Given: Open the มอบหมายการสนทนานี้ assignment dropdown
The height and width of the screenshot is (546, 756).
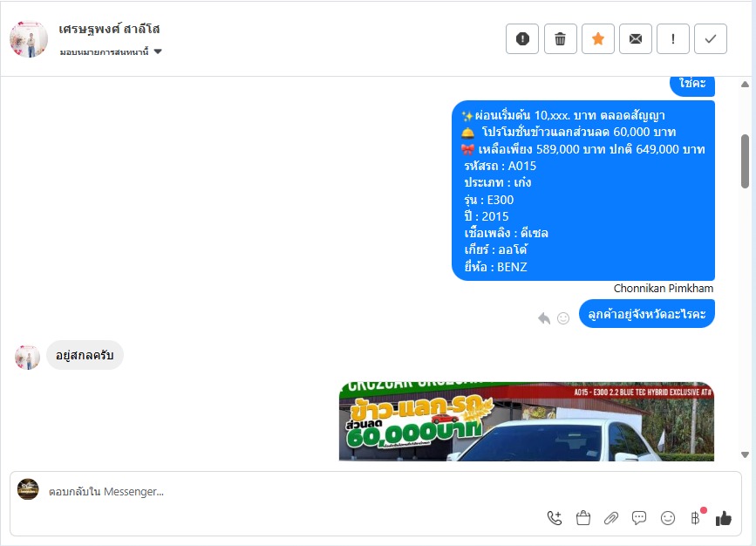Looking at the screenshot, I should [111, 51].
